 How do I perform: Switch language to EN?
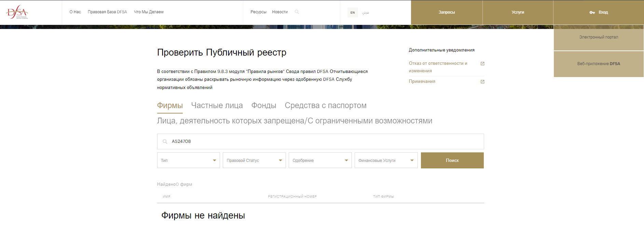[x=353, y=13]
